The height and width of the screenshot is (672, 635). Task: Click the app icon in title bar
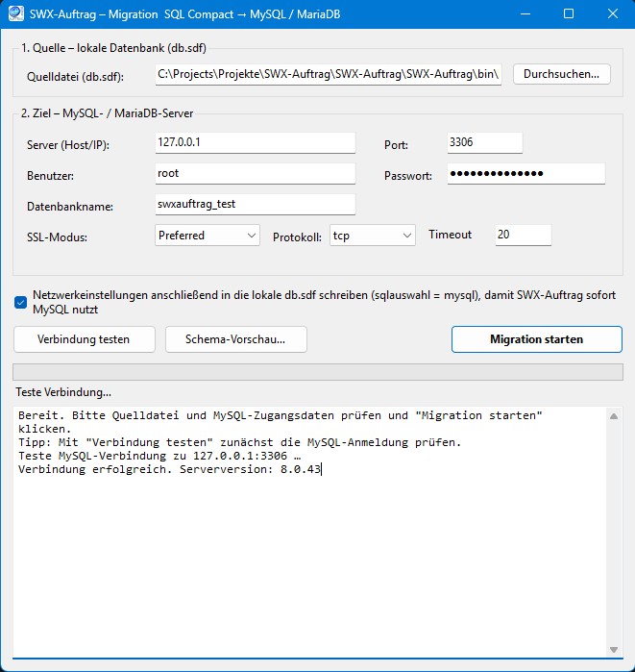tap(15, 13)
